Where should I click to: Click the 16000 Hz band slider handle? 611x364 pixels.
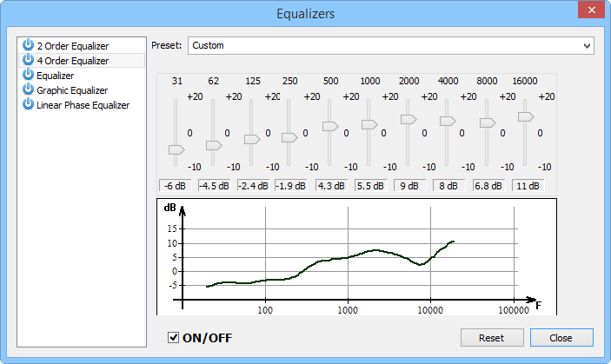coord(525,116)
